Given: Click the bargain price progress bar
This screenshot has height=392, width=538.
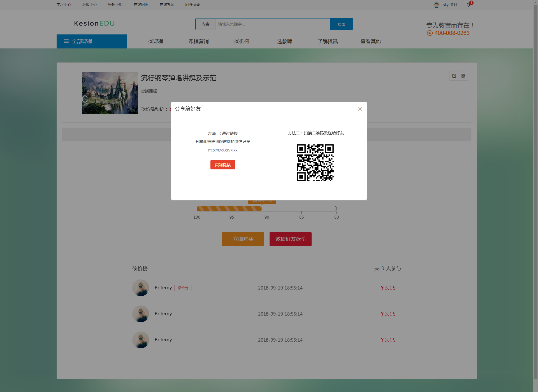Looking at the screenshot, I should point(267,208).
